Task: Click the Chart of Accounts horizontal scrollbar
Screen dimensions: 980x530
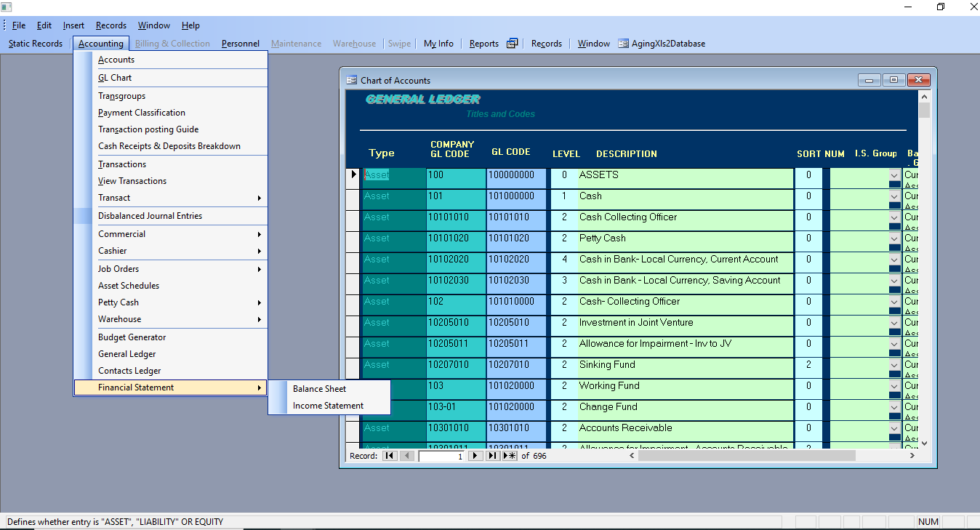Action: click(773, 456)
